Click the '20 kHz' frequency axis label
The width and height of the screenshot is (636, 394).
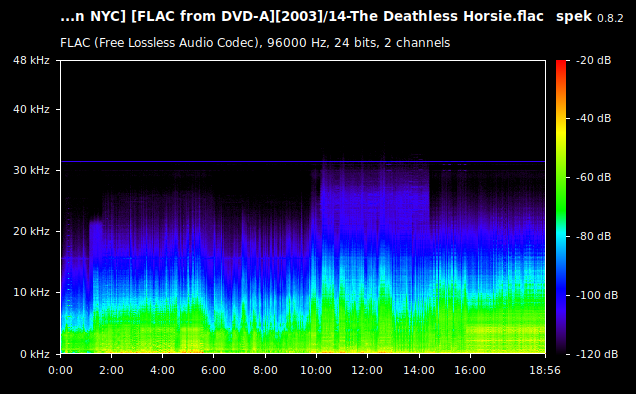point(31,231)
